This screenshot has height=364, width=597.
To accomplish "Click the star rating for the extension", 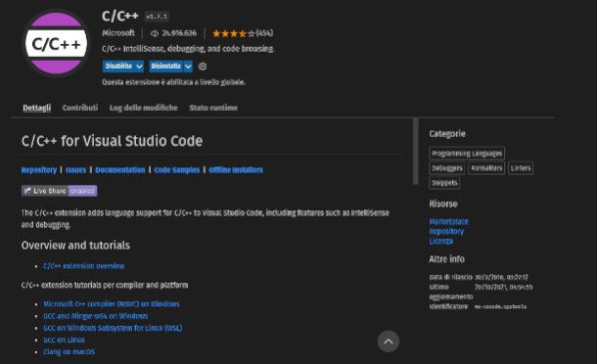I will click(x=233, y=33).
